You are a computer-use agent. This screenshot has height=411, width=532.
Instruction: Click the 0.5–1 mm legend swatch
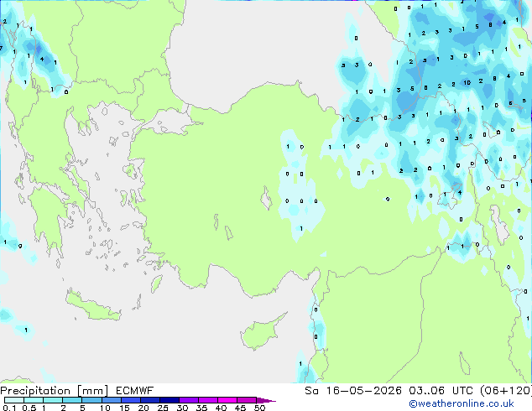[34, 400]
